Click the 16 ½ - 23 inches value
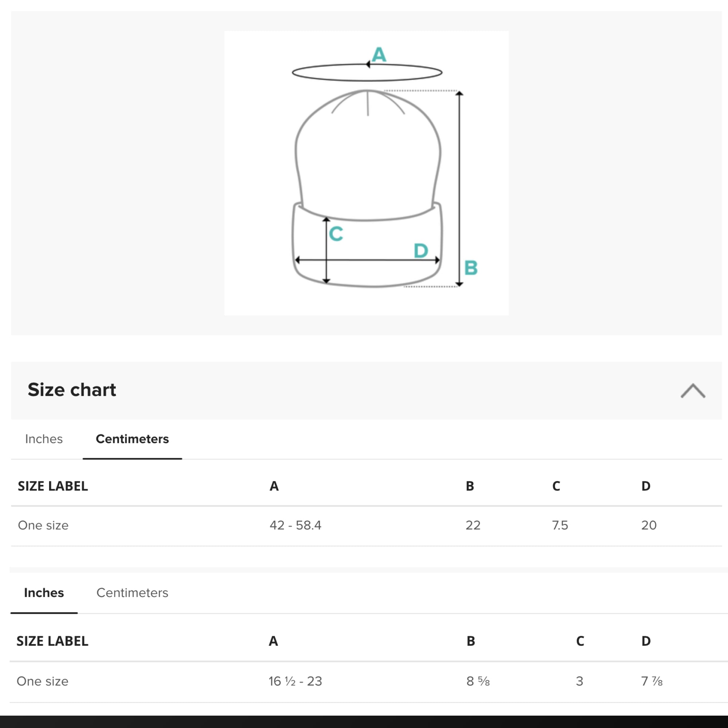The height and width of the screenshot is (728, 728). [296, 681]
